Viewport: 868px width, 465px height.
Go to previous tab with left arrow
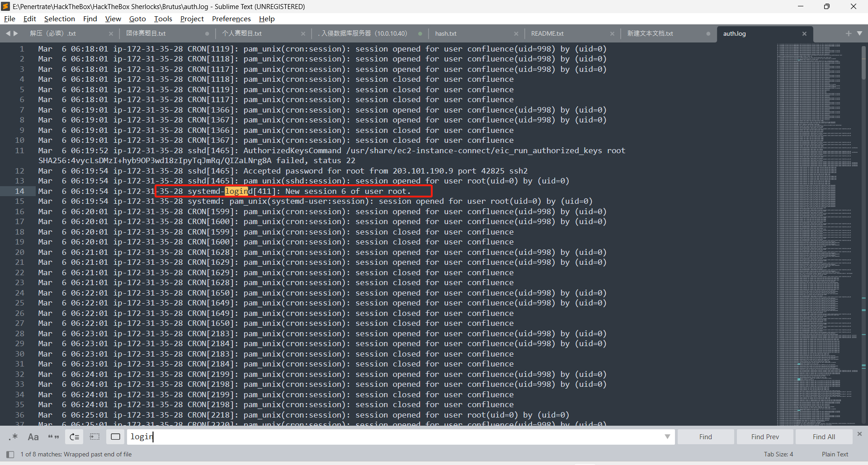click(8, 33)
